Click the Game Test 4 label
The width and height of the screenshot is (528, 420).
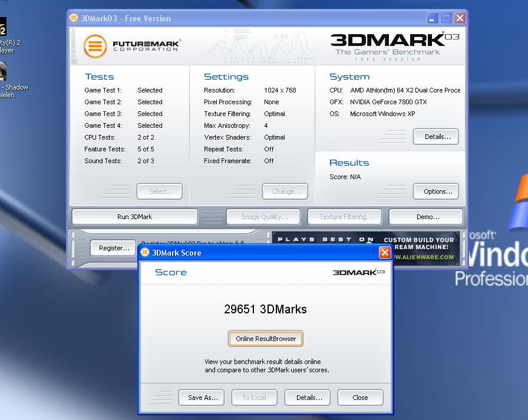[103, 125]
